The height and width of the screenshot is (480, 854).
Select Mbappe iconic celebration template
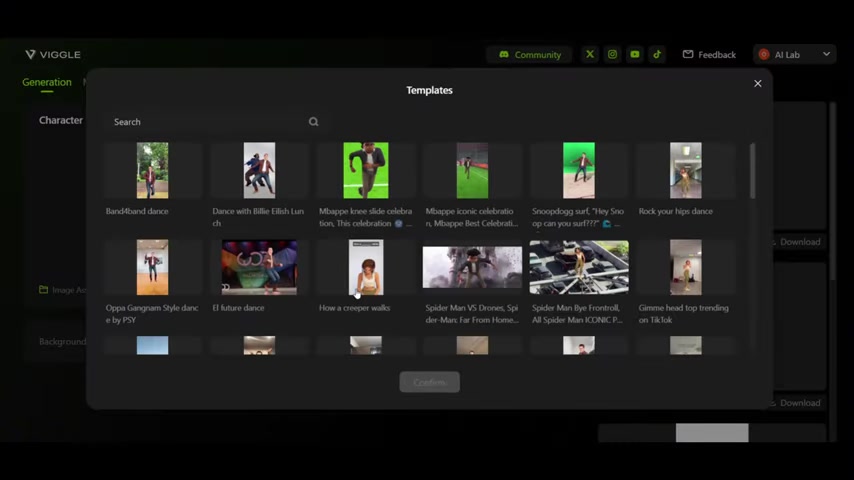(472, 171)
